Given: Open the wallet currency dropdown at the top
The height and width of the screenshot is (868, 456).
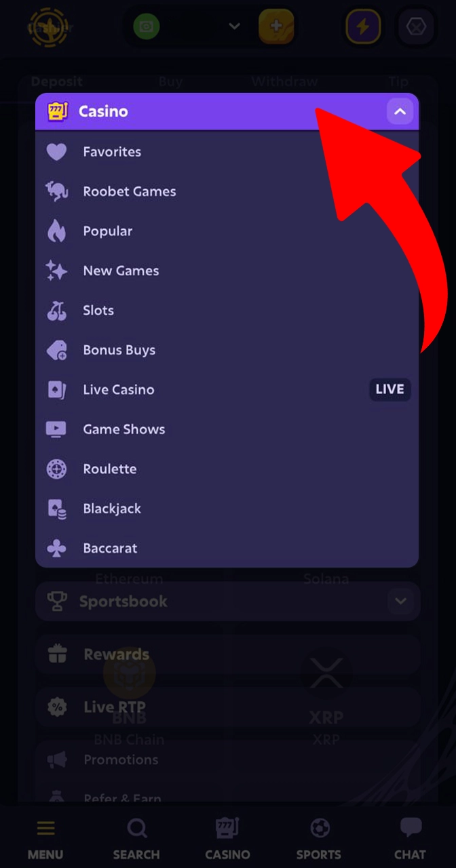Looking at the screenshot, I should click(x=234, y=26).
